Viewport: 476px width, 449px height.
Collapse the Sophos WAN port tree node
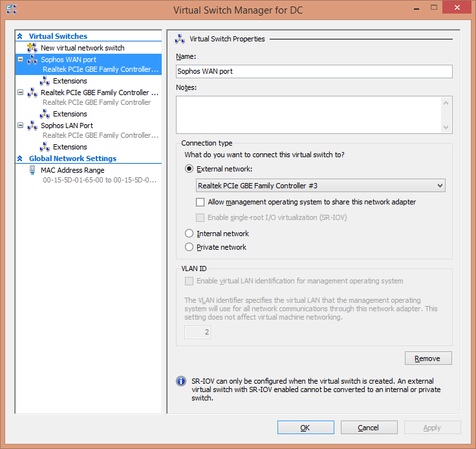tap(20, 60)
